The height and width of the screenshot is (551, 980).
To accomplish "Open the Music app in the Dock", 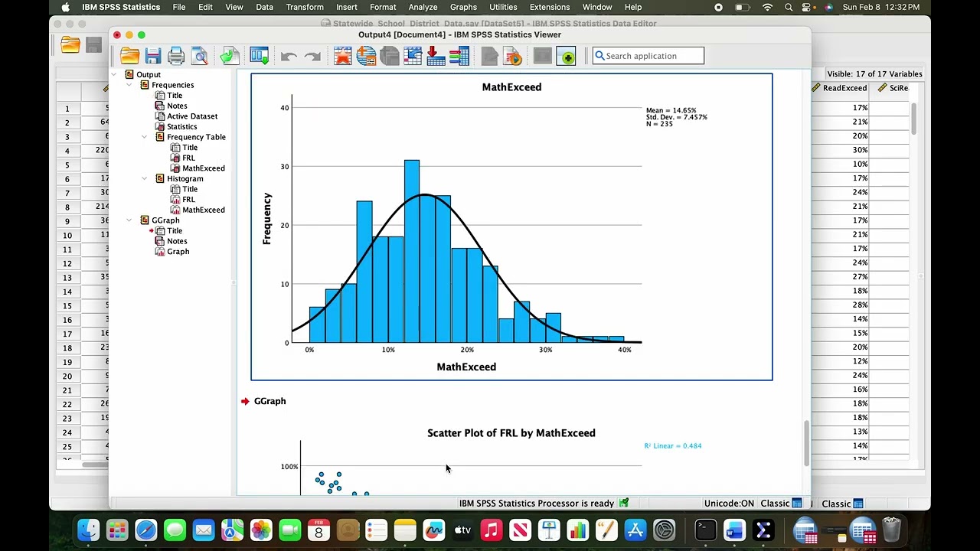I will pos(492,530).
